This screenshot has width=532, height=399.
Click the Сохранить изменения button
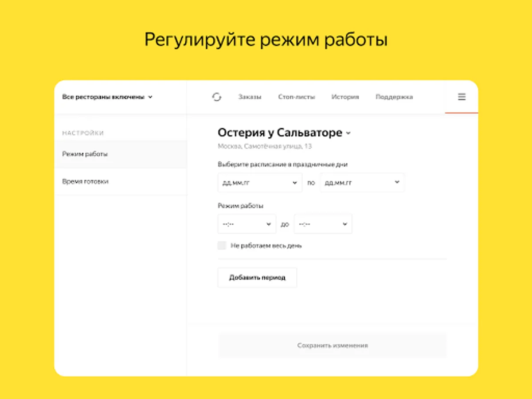pyautogui.click(x=332, y=345)
